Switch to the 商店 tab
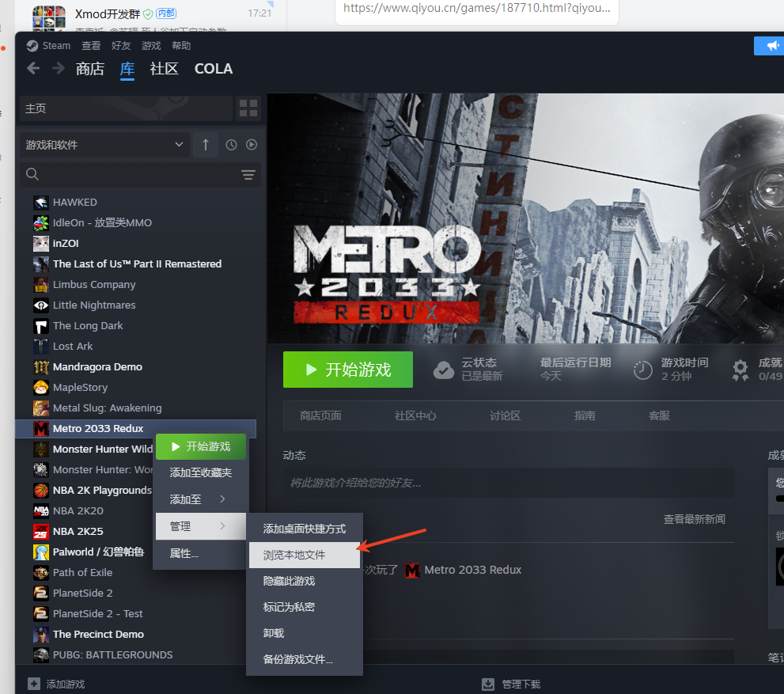Screen dimensions: 784x694 [x=90, y=69]
